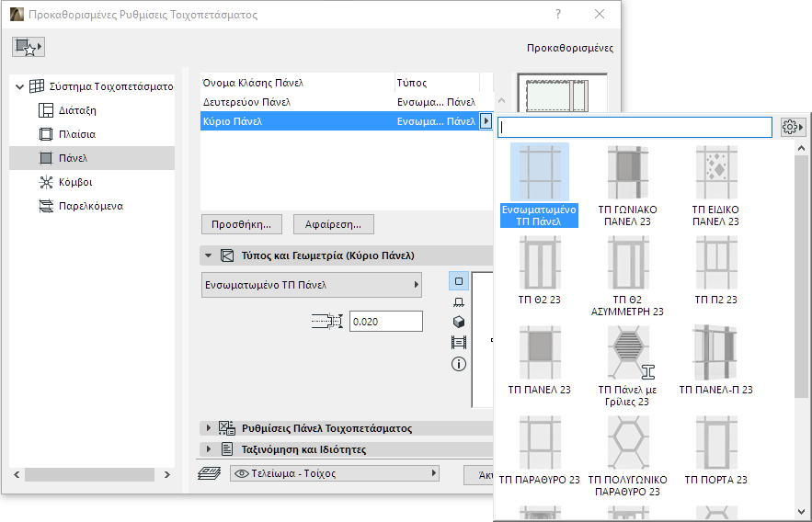The image size is (812, 522).
Task: Click the Όνομα Κλάσης Πάνελ column header
Action: coord(297,83)
